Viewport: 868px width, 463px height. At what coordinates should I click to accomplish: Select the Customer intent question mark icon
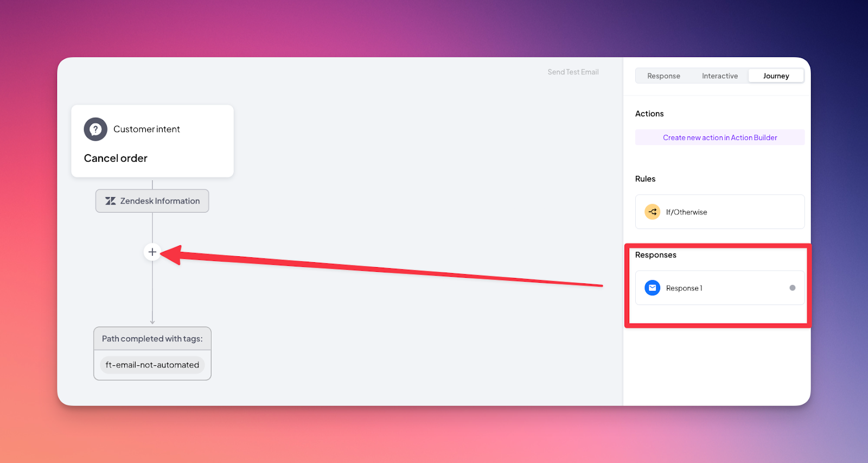[x=95, y=129]
